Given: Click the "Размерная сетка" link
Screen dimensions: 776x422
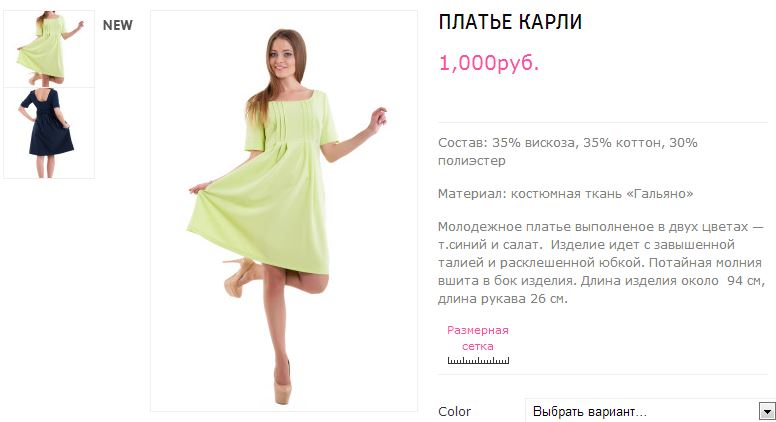Looking at the screenshot, I should point(478,338).
